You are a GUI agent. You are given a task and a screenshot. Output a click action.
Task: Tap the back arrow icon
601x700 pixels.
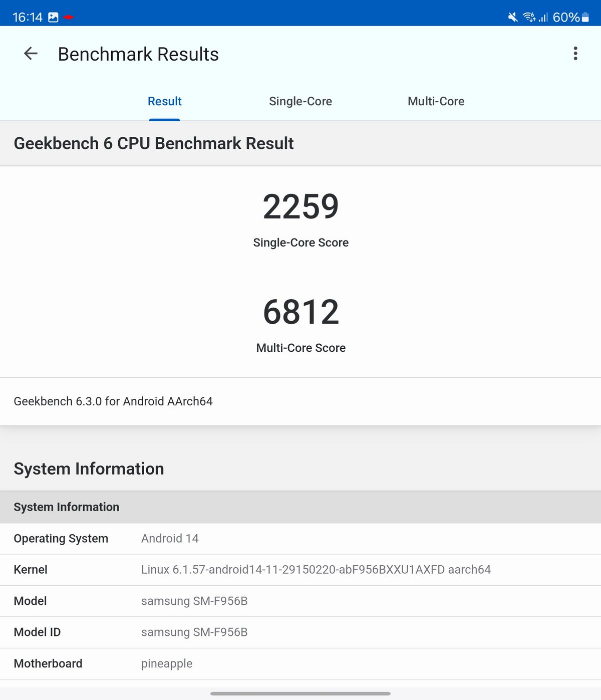coord(31,54)
